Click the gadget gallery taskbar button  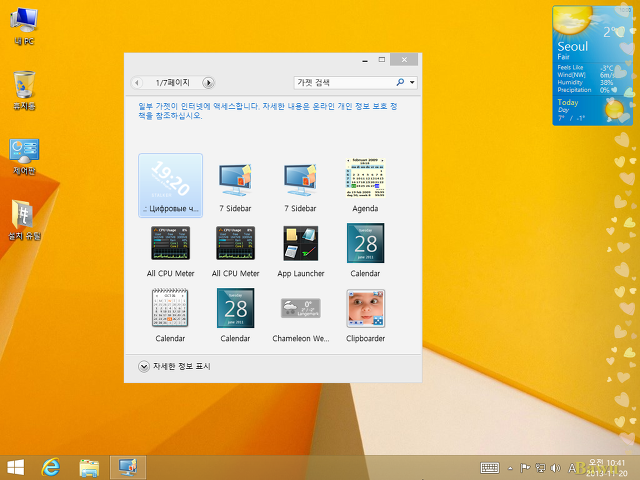128,467
